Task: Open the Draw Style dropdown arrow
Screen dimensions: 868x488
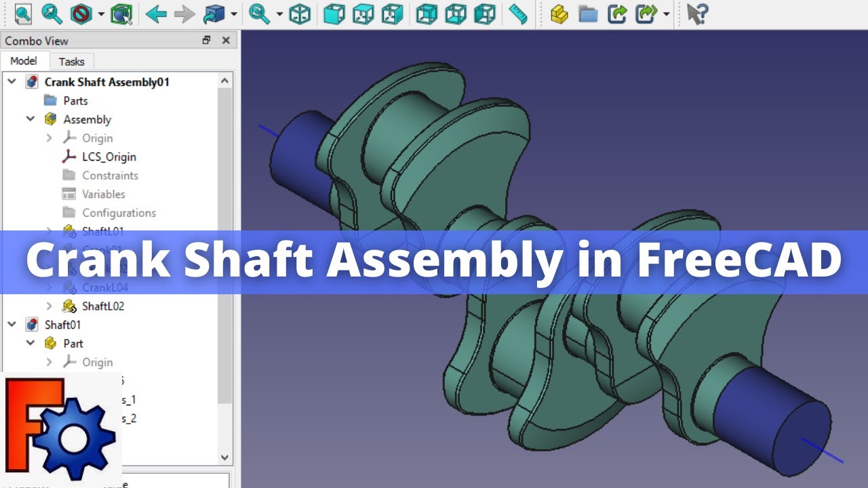Action: pyautogui.click(x=102, y=14)
